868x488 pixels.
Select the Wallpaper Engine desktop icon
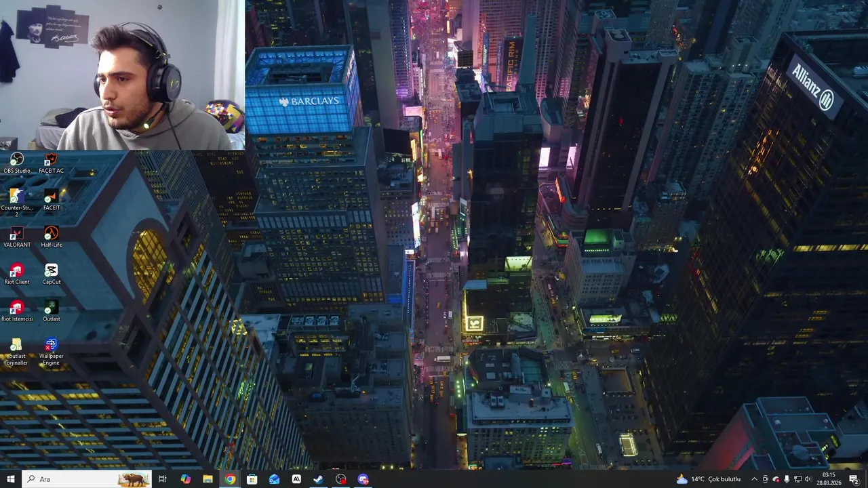[51, 352]
